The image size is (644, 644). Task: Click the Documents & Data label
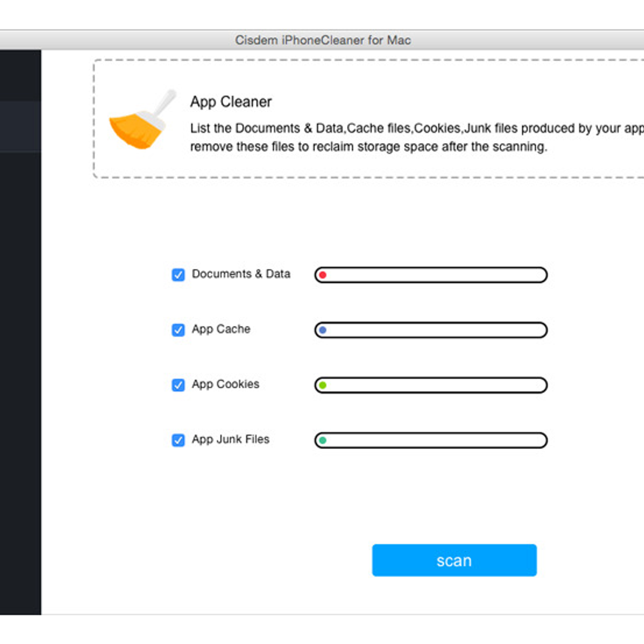[x=241, y=274]
